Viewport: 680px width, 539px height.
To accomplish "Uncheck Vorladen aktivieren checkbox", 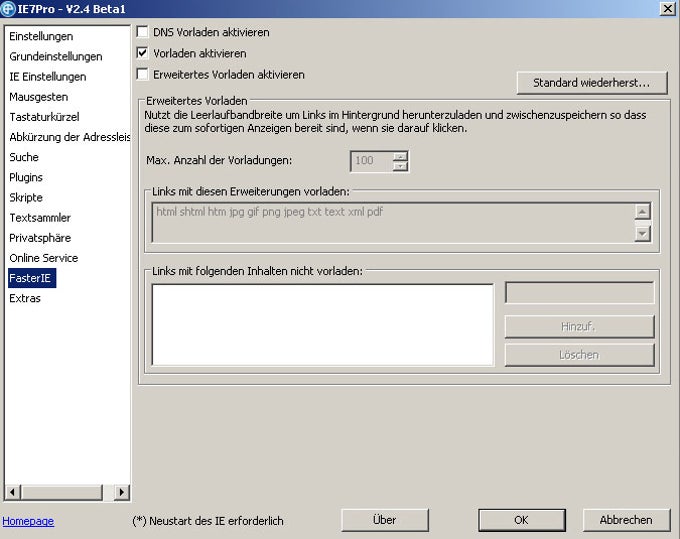I will coord(142,53).
